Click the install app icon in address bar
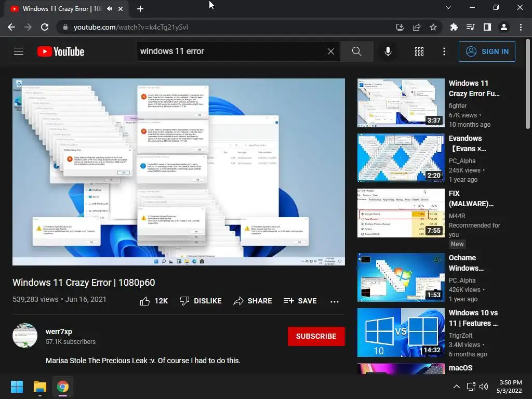 tap(400, 27)
